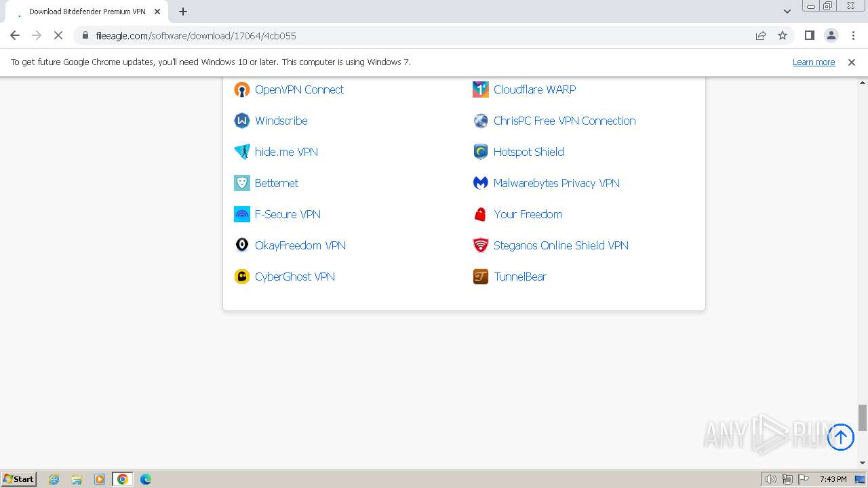The width and height of the screenshot is (868, 488).
Task: Click the volume icon in system tray
Action: [x=771, y=479]
